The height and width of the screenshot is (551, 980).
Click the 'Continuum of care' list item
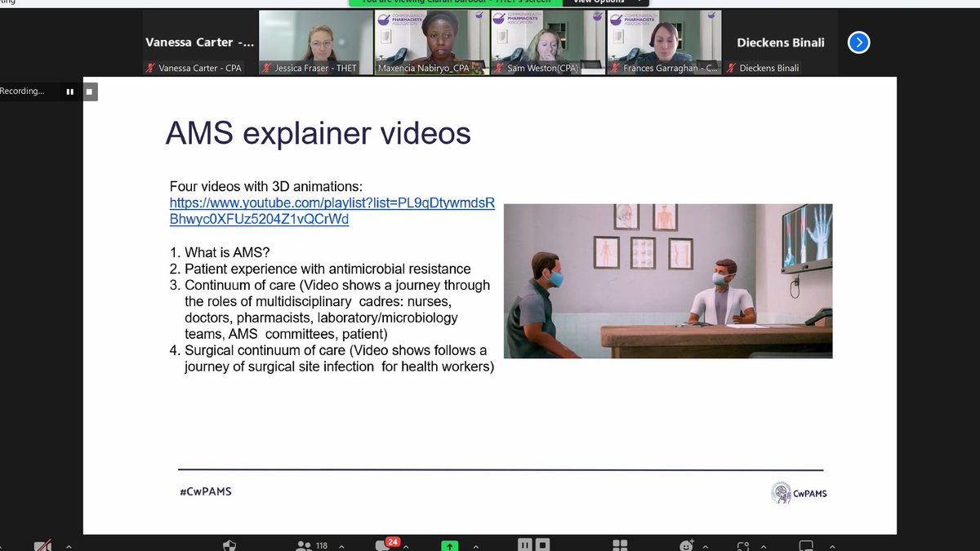tap(330, 309)
